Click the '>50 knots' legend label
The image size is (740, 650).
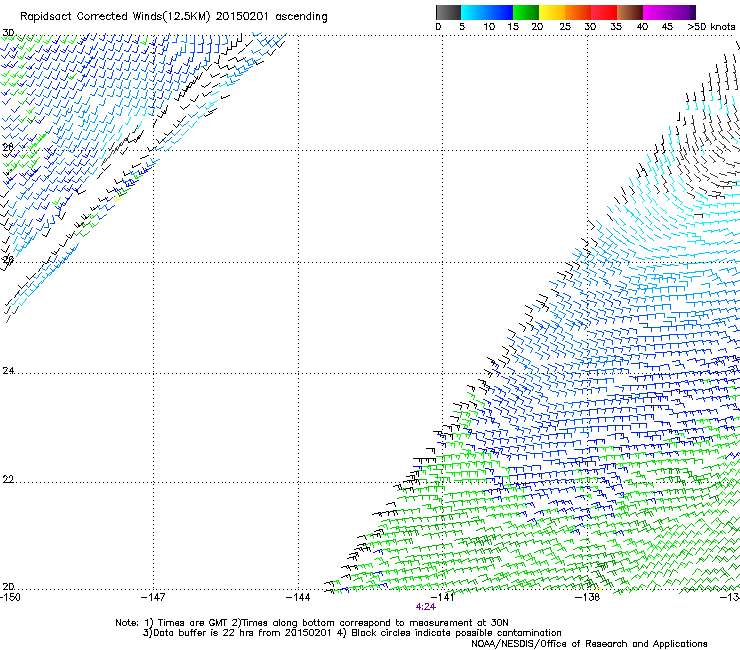coord(711,27)
